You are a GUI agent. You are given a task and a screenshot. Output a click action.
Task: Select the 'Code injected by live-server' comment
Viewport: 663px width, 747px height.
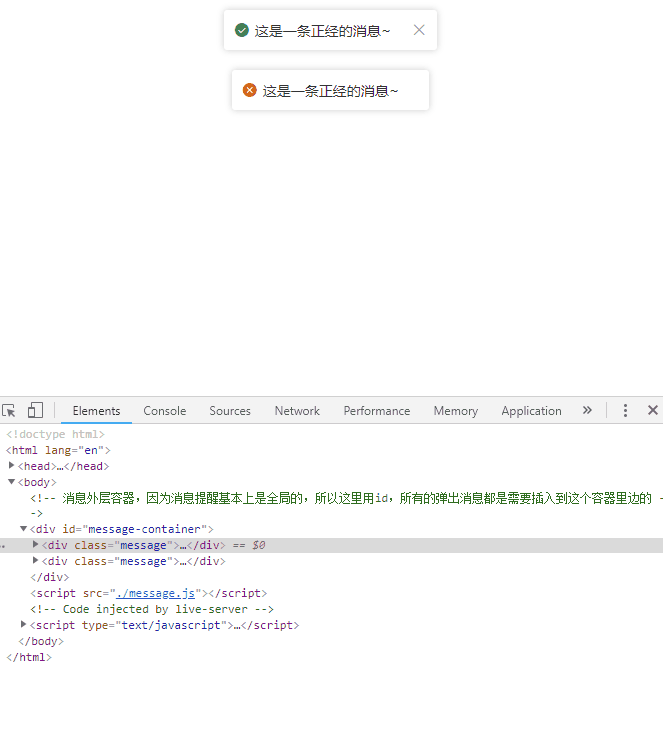pos(152,609)
